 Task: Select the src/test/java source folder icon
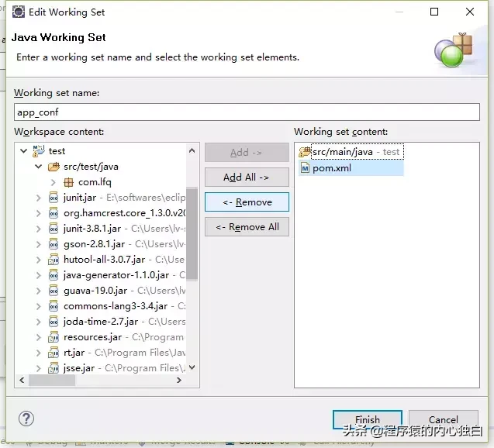pos(54,166)
